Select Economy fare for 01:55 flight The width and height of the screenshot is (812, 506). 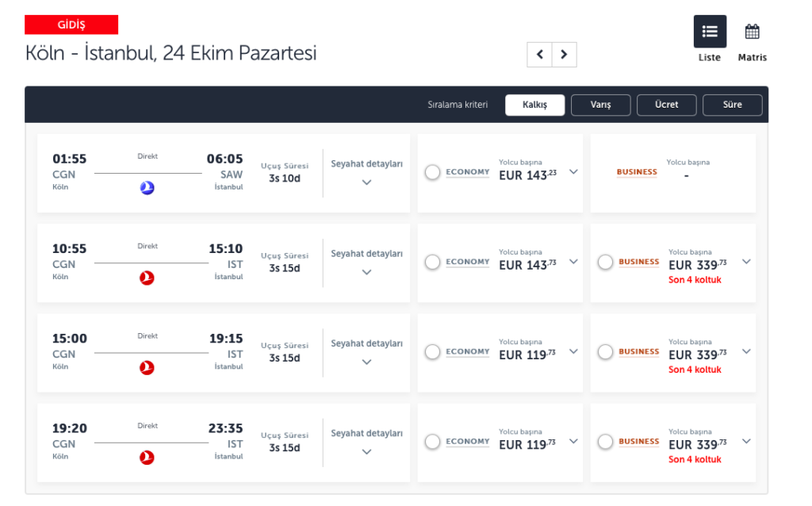(432, 172)
